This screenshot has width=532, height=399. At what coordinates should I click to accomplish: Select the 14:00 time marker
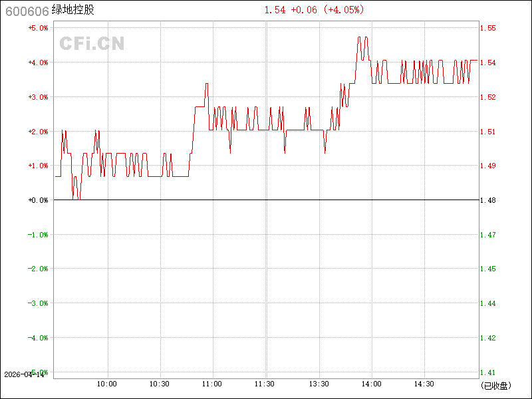tap(371, 384)
